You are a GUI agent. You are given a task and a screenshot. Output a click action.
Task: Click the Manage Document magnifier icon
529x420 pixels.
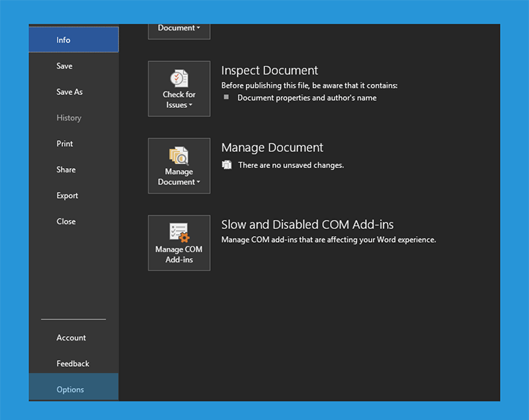tap(179, 155)
